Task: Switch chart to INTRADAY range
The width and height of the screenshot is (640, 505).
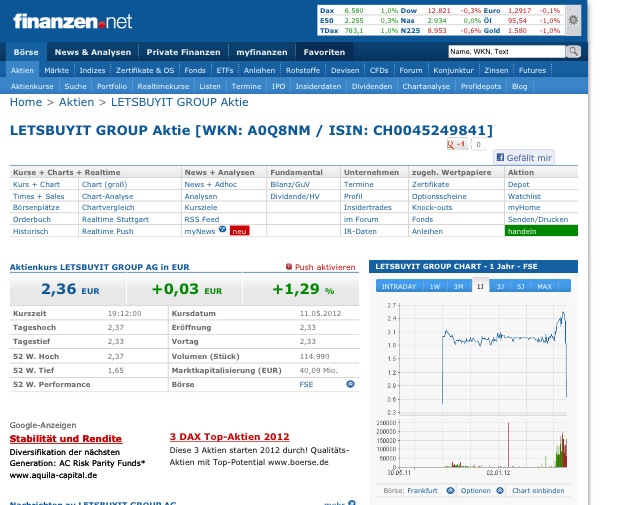Action: [x=400, y=286]
